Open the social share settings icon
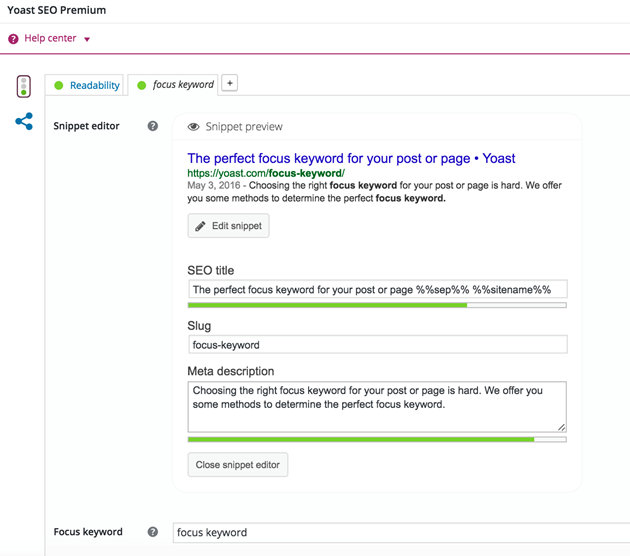 pyautogui.click(x=24, y=121)
